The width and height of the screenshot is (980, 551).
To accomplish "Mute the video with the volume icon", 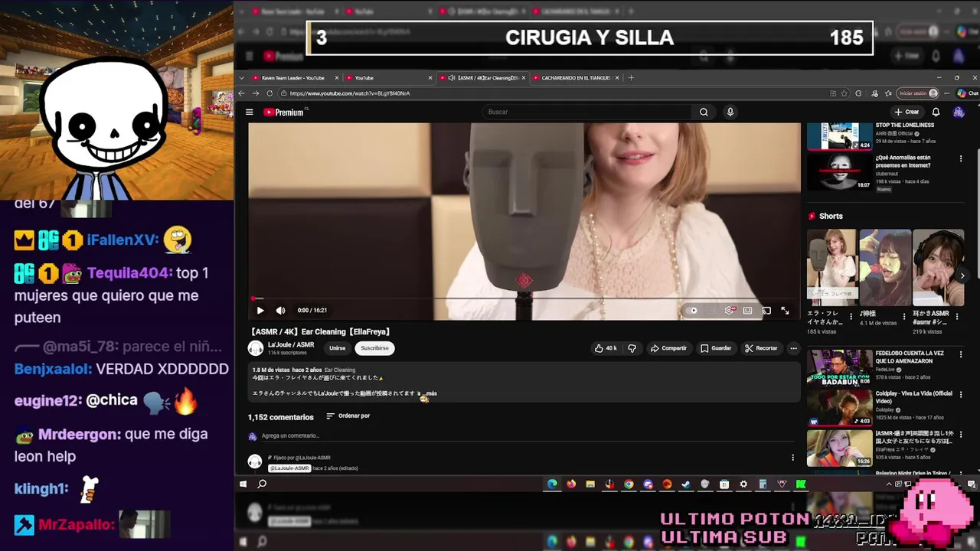I will pos(280,310).
